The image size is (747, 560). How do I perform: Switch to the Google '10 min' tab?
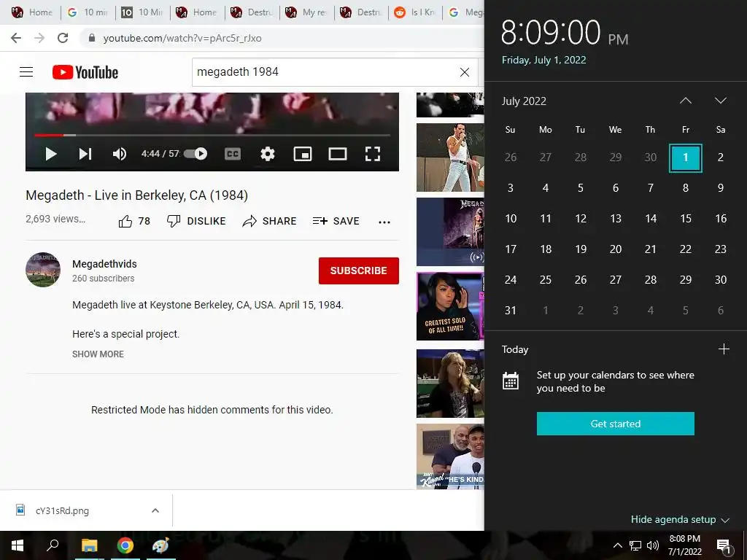pos(88,12)
